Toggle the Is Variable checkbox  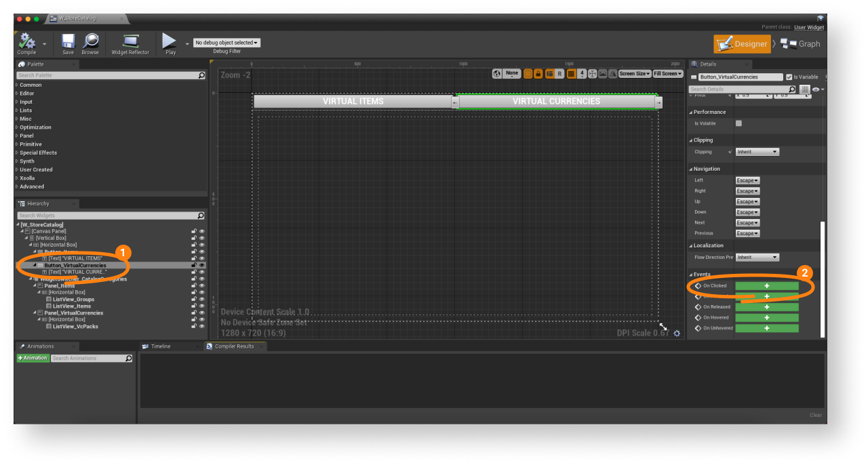click(x=789, y=77)
